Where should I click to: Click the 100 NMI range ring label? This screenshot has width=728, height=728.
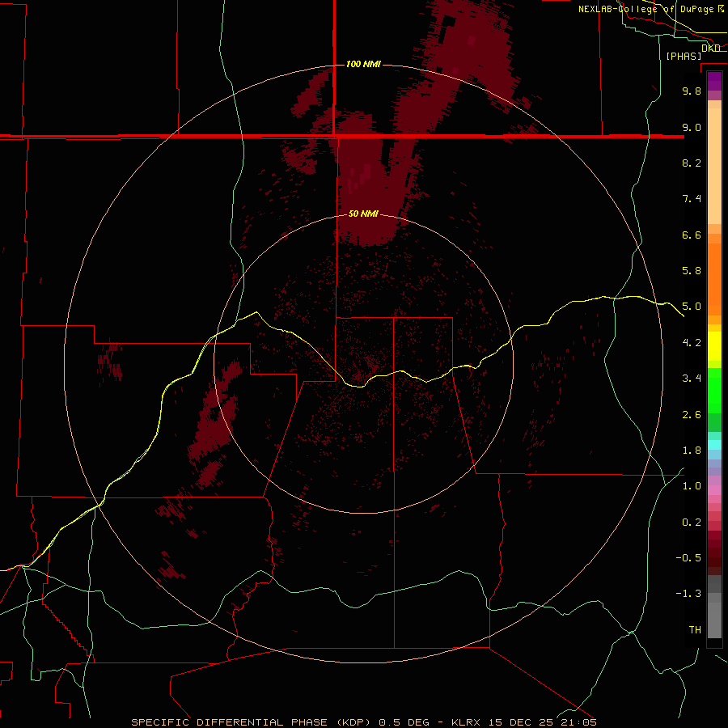pyautogui.click(x=363, y=64)
